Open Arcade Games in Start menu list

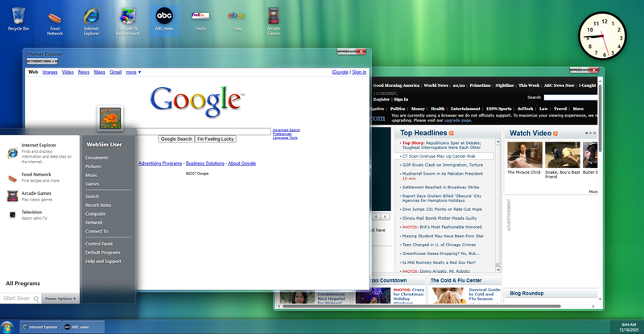click(39, 196)
